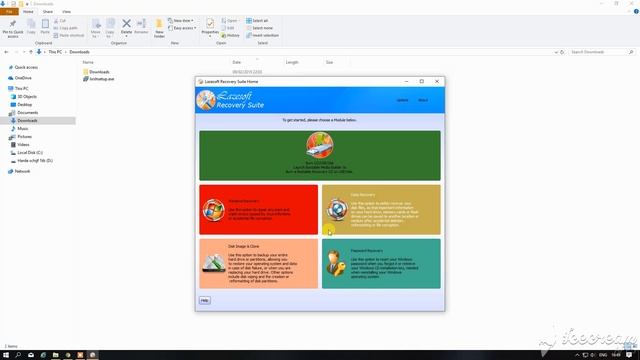Open the Update link in Lazesoft header

pos(402,100)
